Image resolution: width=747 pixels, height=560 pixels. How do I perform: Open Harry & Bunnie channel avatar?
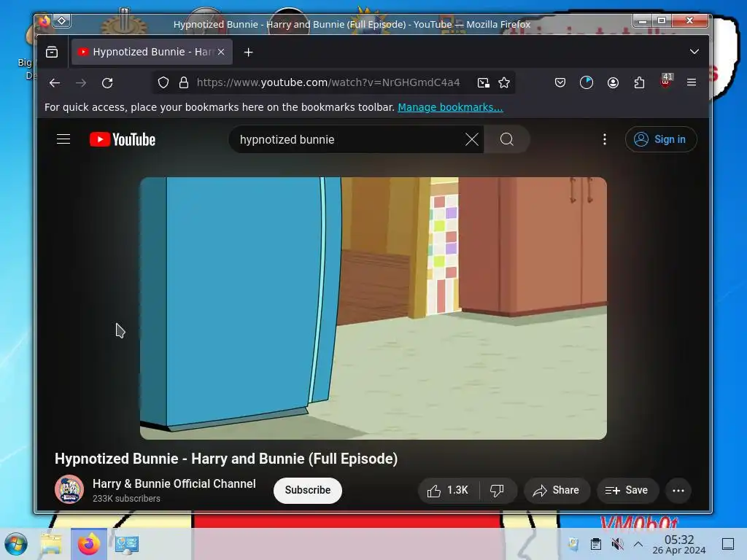(x=69, y=489)
